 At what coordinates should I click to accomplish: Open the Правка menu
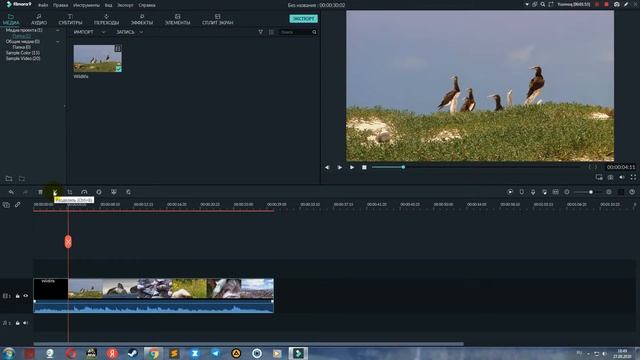[x=60, y=5]
